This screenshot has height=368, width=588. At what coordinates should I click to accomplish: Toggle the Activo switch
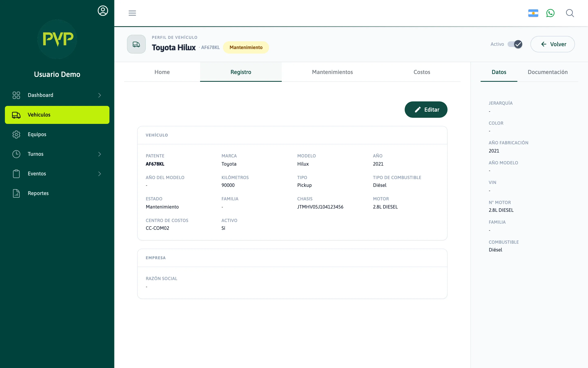(515, 44)
